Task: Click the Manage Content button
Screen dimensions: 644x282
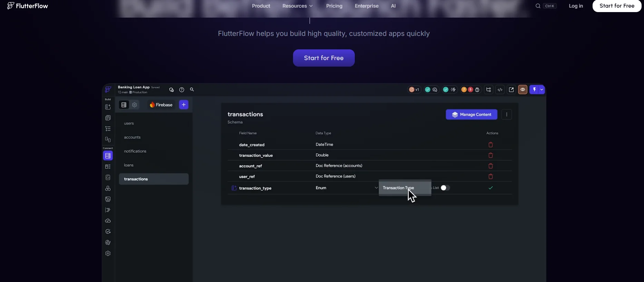Action: tap(471, 115)
